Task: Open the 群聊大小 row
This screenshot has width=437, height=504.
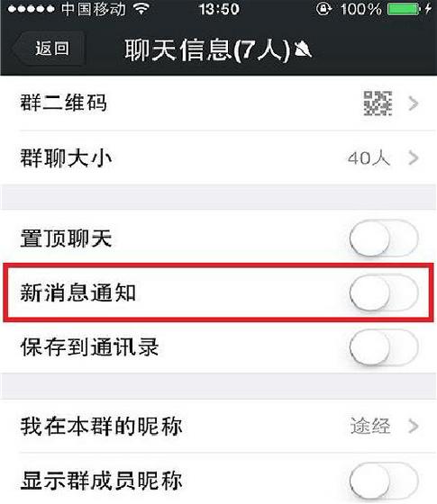Action: pos(218,157)
